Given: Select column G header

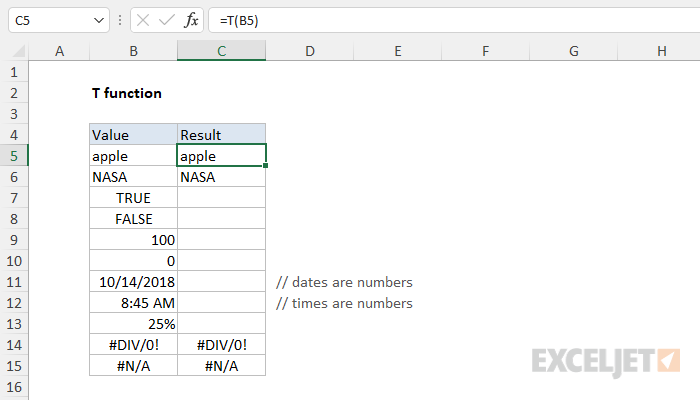Looking at the screenshot, I should [574, 51].
